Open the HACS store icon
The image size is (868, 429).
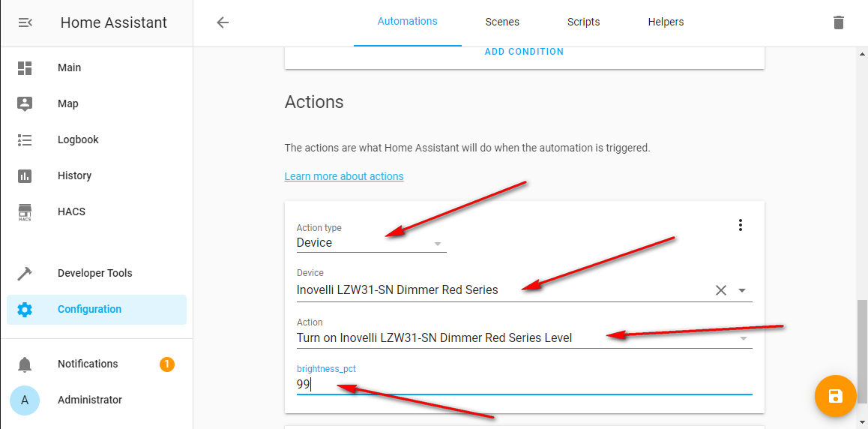coord(25,212)
